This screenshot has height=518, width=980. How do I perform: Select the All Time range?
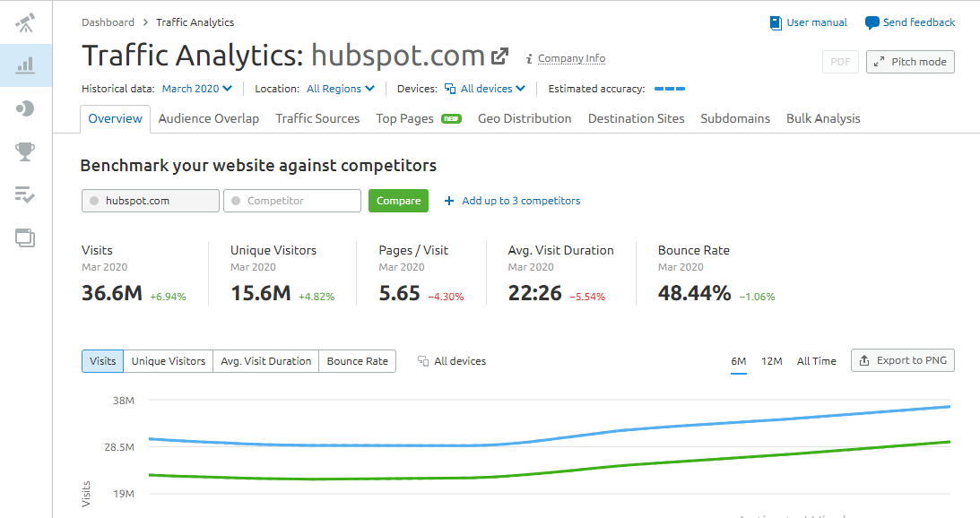tap(816, 361)
